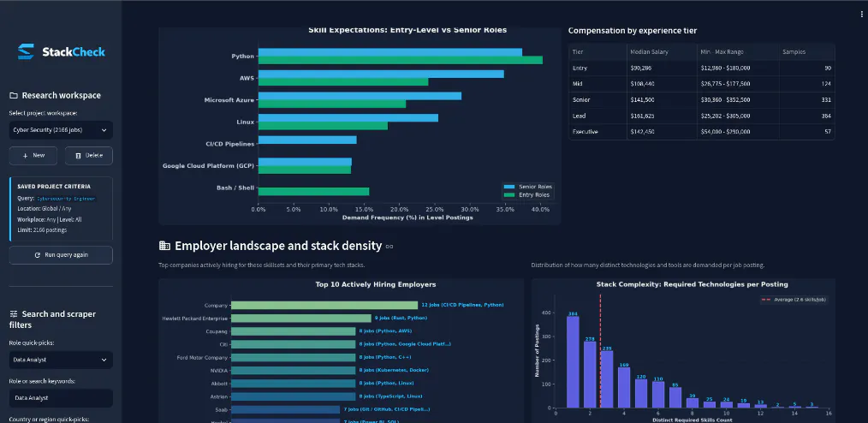Image resolution: width=868 pixels, height=423 pixels.
Task: Click the Coupang employer label
Action: pos(217,331)
